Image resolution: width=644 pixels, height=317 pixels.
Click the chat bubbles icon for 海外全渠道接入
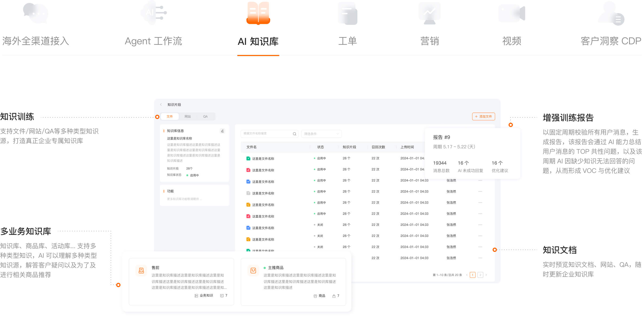[x=35, y=13]
